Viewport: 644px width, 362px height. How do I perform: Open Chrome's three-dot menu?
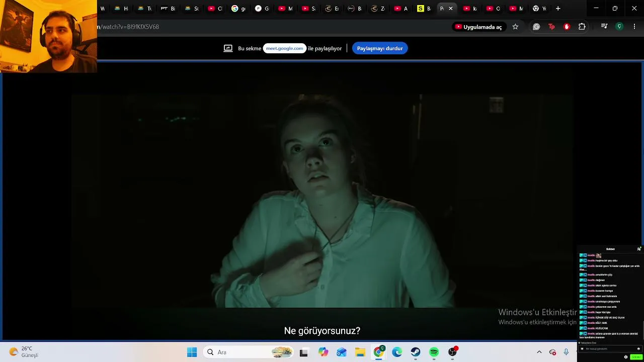(x=634, y=27)
